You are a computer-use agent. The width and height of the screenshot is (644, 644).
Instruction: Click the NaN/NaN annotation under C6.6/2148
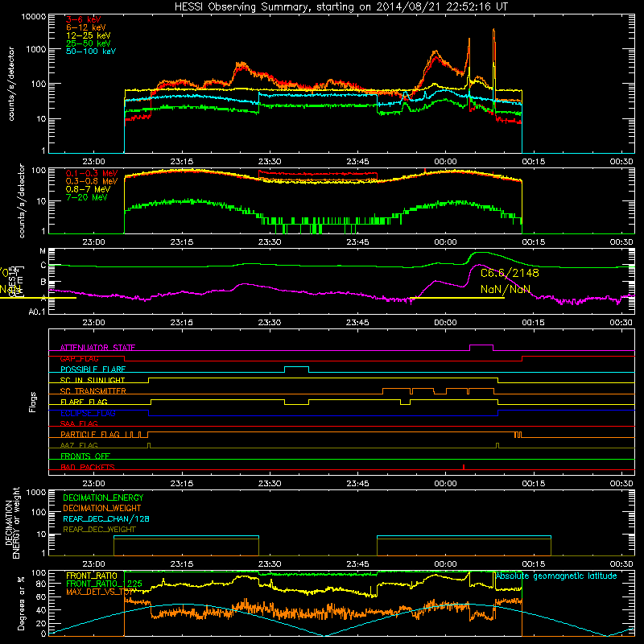pos(506,289)
